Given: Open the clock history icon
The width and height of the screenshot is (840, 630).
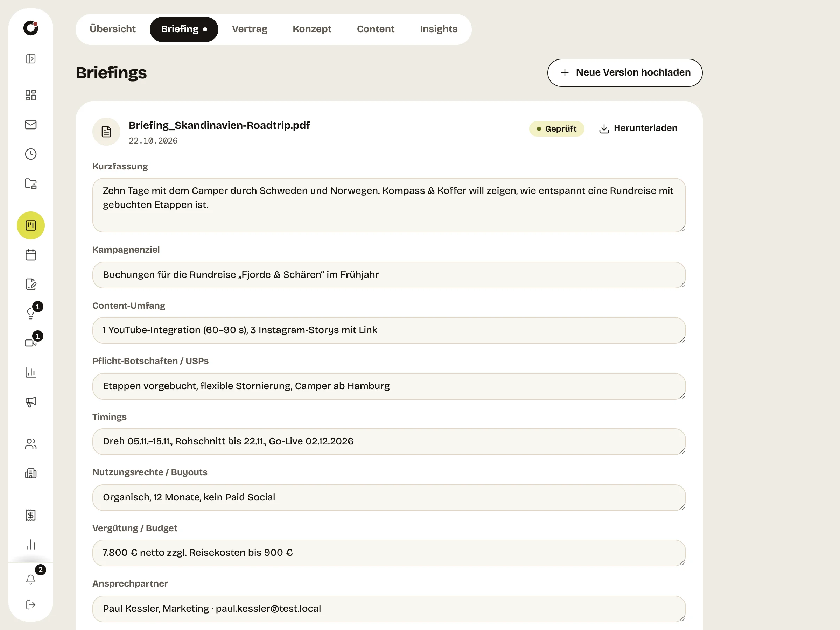Looking at the screenshot, I should click(x=31, y=154).
